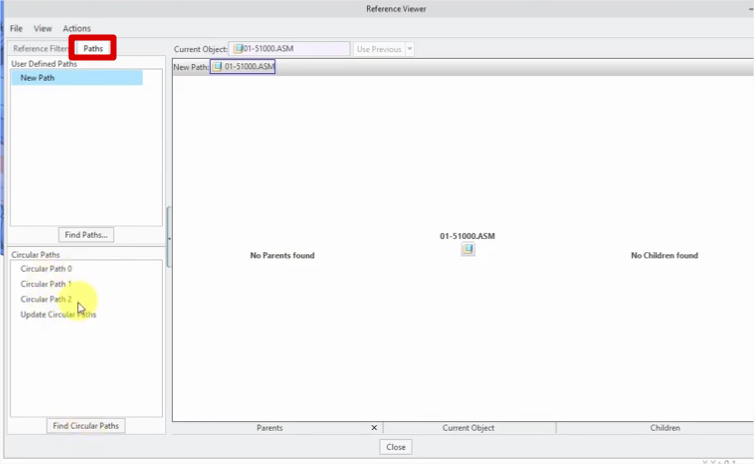Switch to the Paths tab
Screen dimensions: 754x464
pyautogui.click(x=93, y=48)
